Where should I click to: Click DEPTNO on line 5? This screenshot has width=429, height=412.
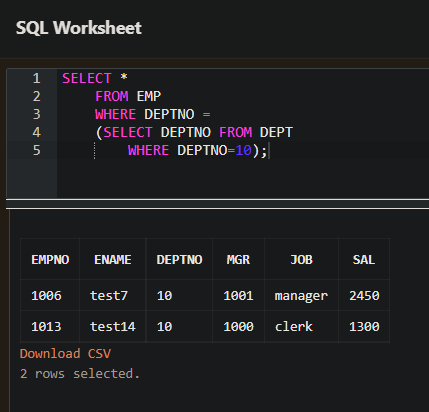tap(202, 150)
